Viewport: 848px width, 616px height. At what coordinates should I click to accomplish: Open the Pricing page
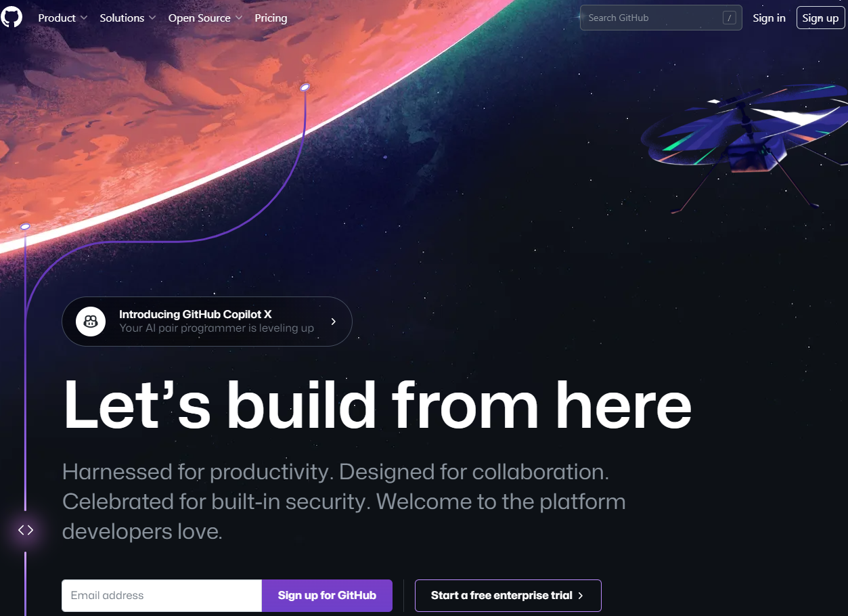271,18
